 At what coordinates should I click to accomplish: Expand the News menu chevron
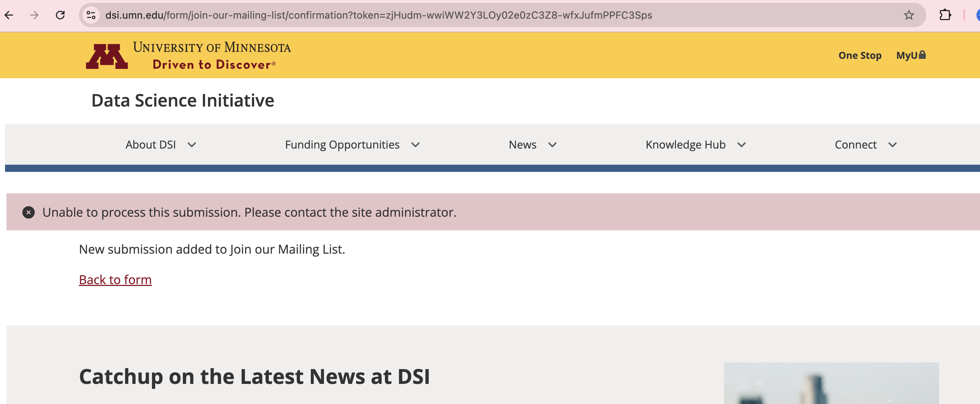[x=552, y=145]
